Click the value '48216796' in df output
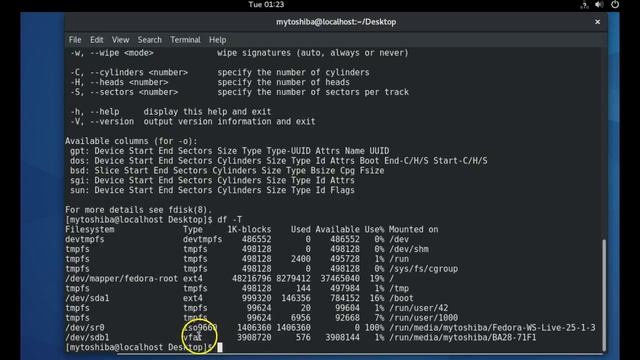 point(251,279)
